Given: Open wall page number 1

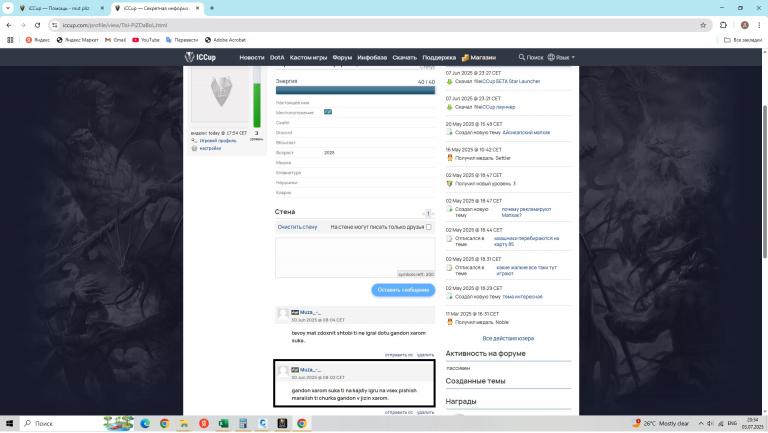Looking at the screenshot, I should (428, 213).
